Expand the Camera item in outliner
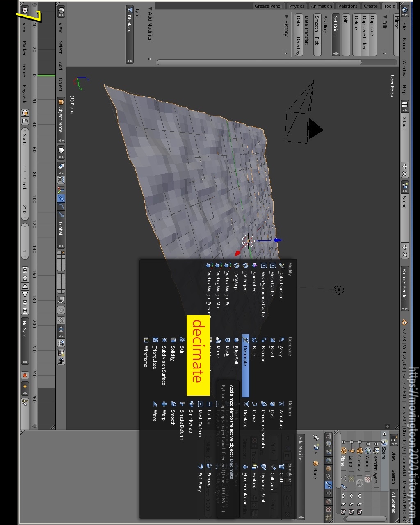420x525 pixels. [x=360, y=441]
